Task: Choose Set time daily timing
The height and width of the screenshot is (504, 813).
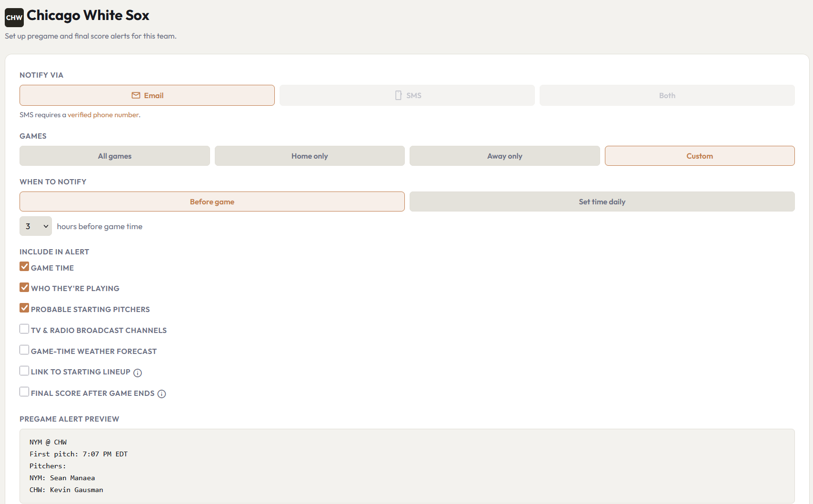Action: [x=602, y=202]
